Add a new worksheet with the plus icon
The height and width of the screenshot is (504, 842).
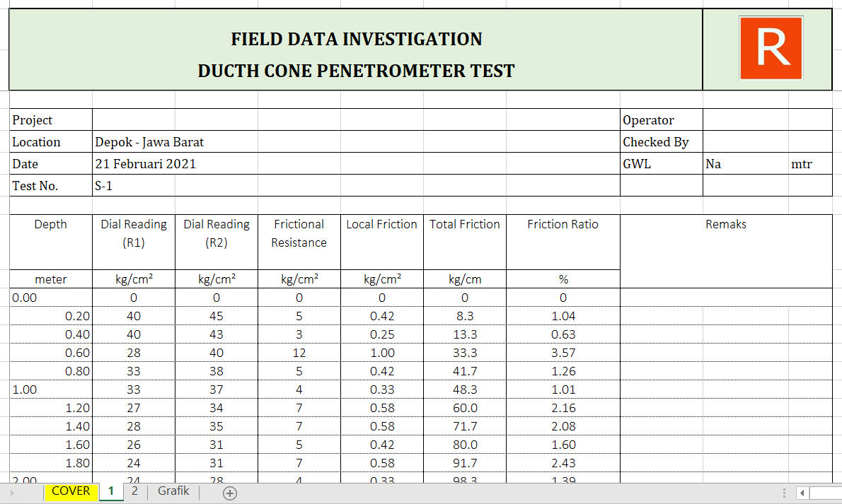coord(229,491)
